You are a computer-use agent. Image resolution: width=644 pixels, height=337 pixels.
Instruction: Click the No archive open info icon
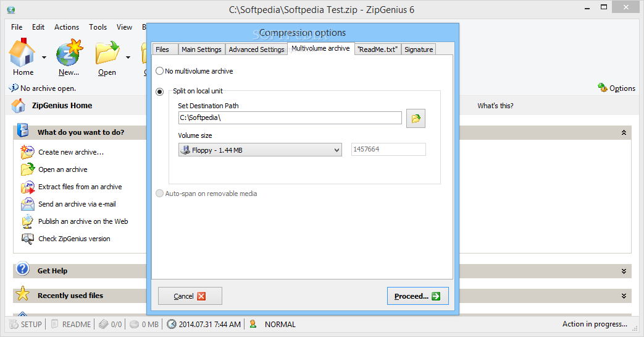tap(14, 88)
